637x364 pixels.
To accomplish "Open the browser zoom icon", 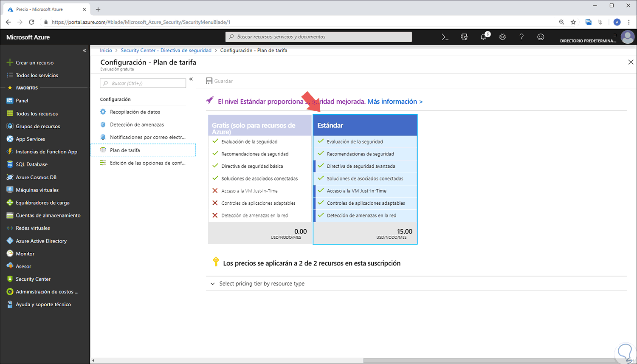I will [x=561, y=22].
